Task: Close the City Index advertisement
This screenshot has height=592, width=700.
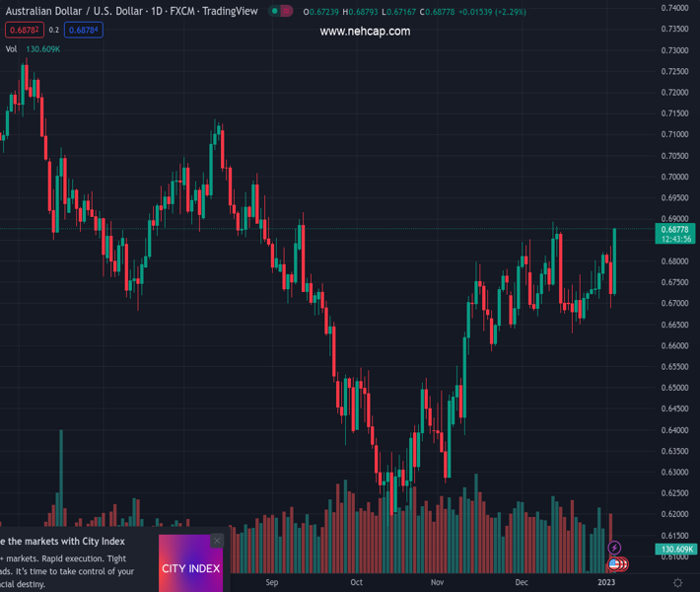Action: tap(217, 541)
